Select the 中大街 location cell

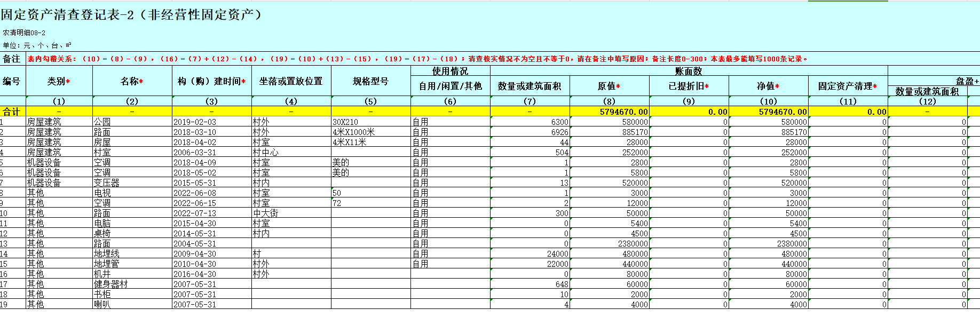291,213
